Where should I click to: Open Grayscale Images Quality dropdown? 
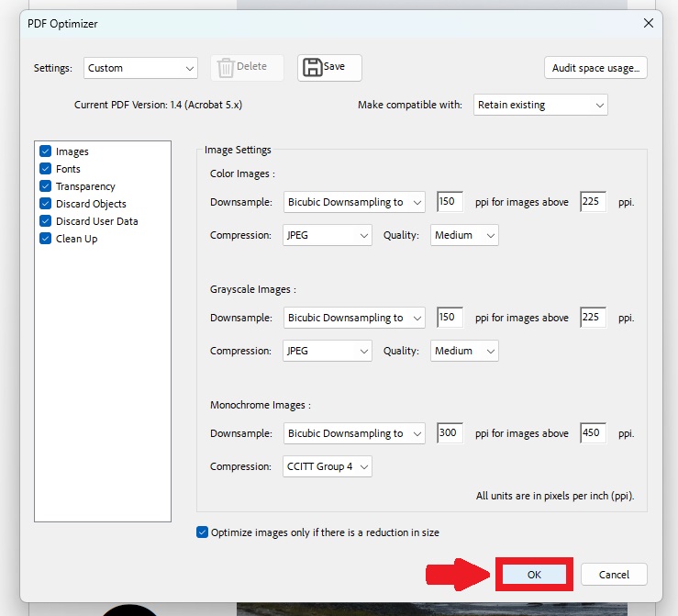click(464, 351)
